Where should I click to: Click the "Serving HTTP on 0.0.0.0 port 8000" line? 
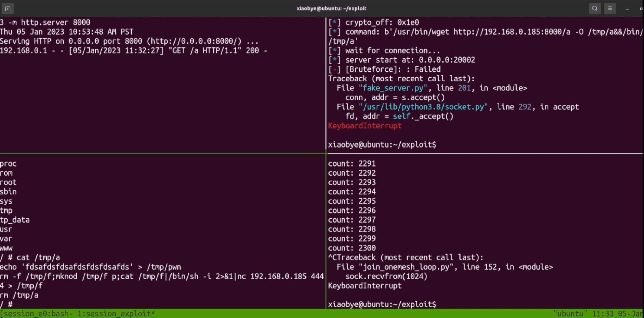[x=129, y=41]
